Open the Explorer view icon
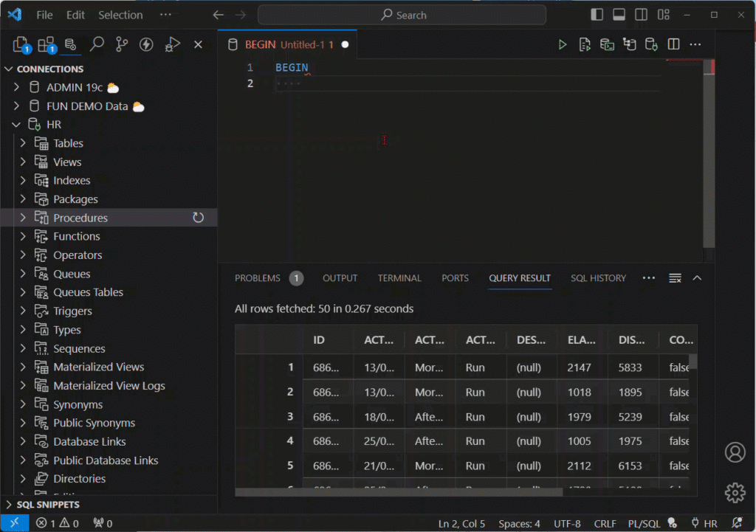 pyautogui.click(x=21, y=45)
